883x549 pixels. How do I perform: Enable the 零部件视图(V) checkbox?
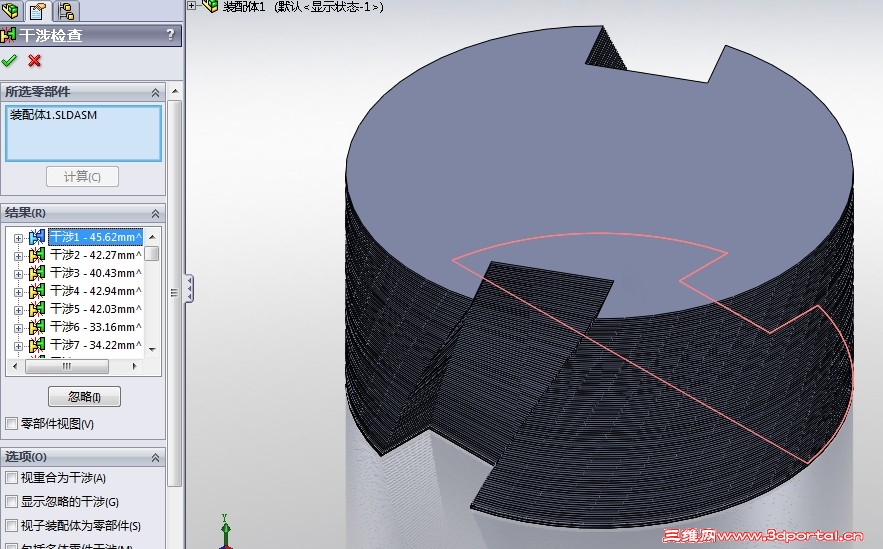pos(11,423)
